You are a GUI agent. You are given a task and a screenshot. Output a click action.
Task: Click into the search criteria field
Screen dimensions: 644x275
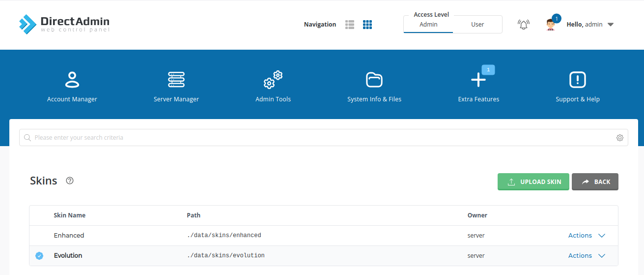319,138
